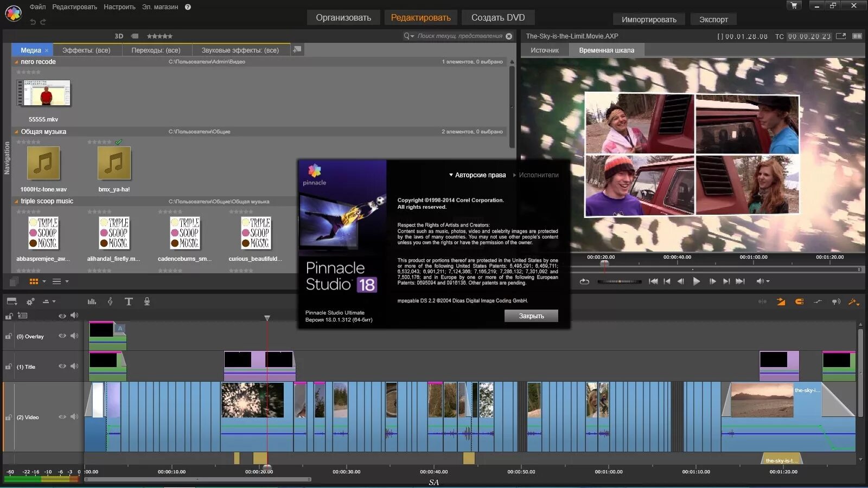This screenshot has height=488, width=868.
Task: Click the preview player scrubber handle
Action: [604, 264]
